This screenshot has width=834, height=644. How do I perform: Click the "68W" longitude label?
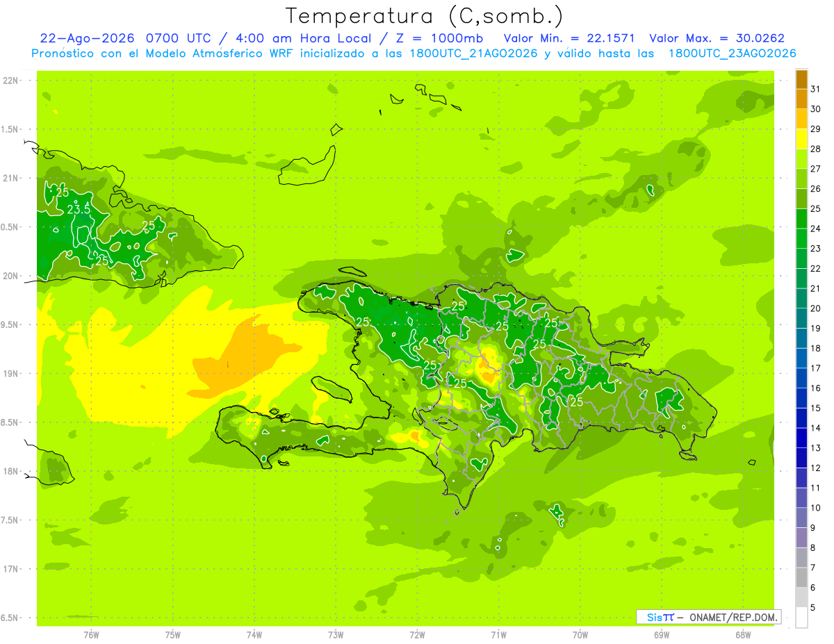pyautogui.click(x=743, y=635)
